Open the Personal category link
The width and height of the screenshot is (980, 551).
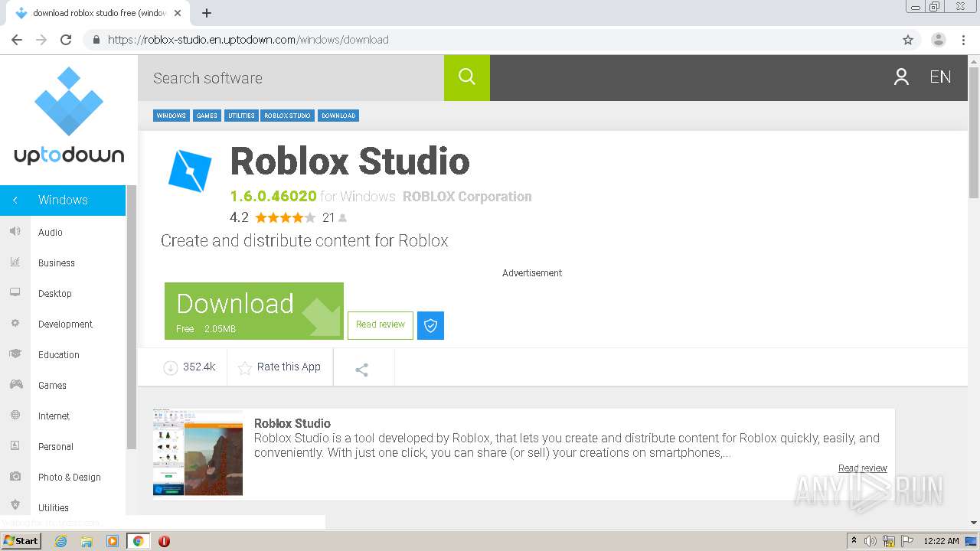(x=56, y=446)
